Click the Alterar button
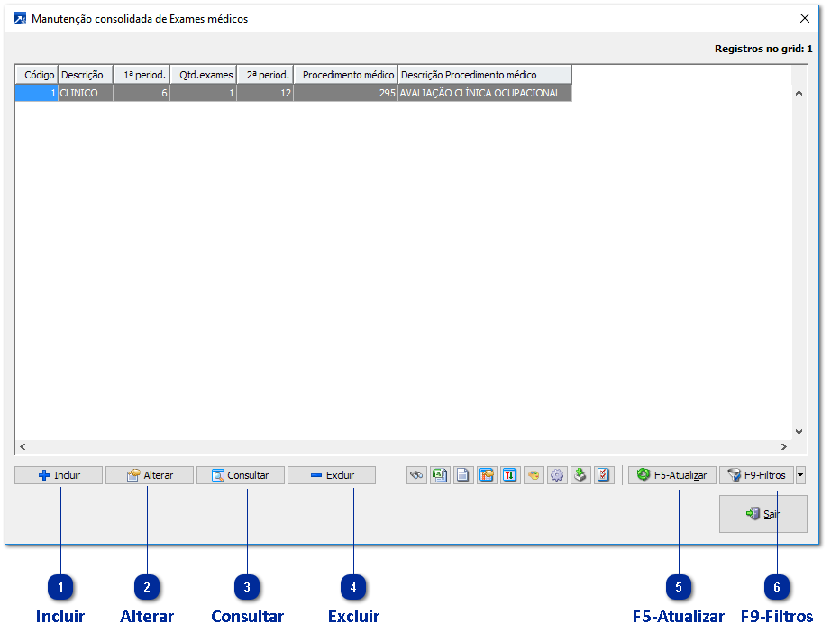This screenshot has height=642, width=840. 150,475
